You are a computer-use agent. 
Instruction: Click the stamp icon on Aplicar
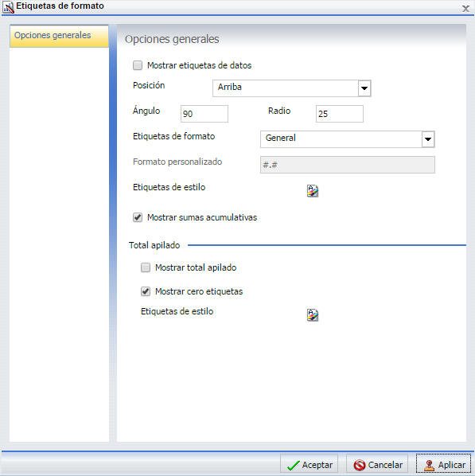tap(429, 465)
